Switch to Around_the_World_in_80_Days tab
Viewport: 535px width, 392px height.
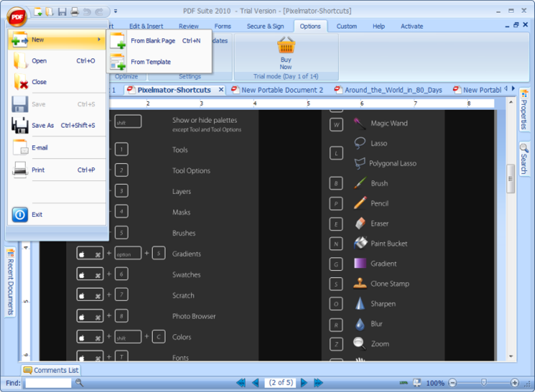tap(388, 90)
